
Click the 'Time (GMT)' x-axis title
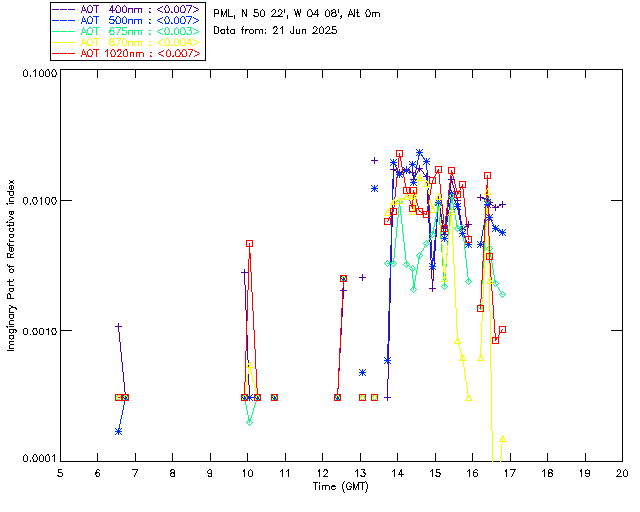[x=341, y=485]
